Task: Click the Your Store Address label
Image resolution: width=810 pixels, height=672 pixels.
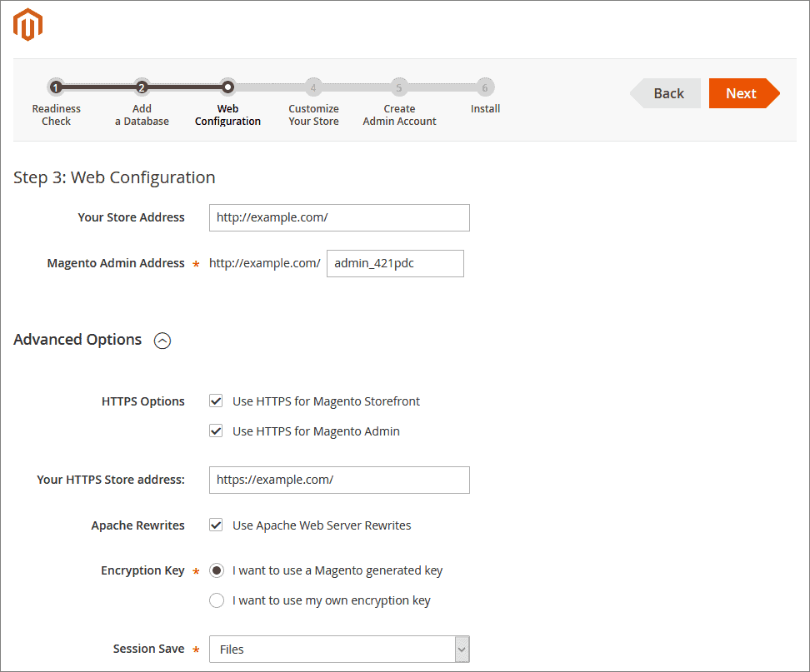Action: click(x=131, y=217)
